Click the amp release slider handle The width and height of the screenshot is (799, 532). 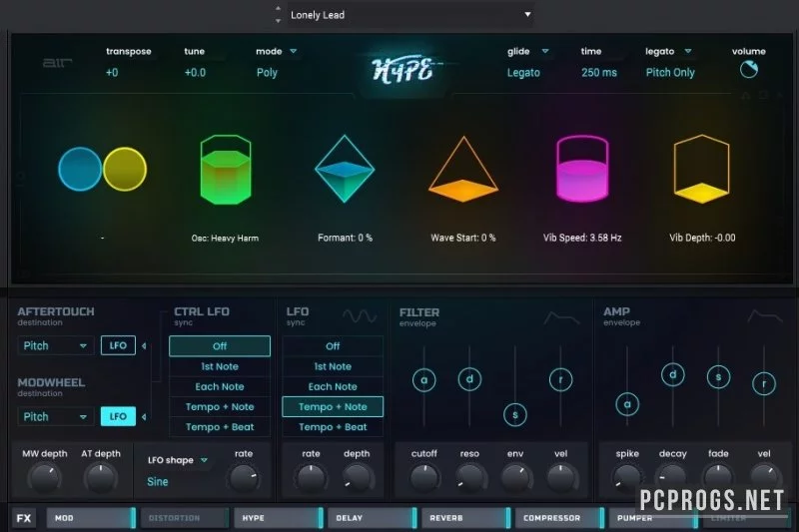764,384
